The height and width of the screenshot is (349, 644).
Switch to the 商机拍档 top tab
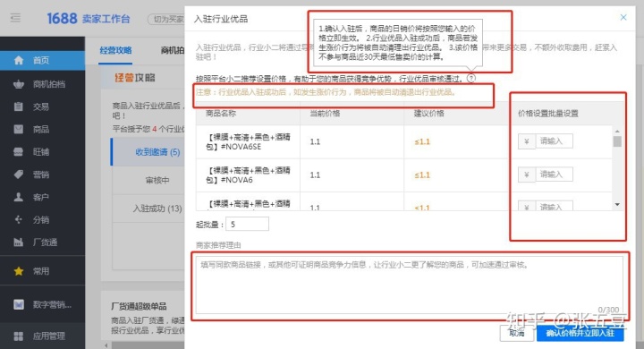point(173,51)
